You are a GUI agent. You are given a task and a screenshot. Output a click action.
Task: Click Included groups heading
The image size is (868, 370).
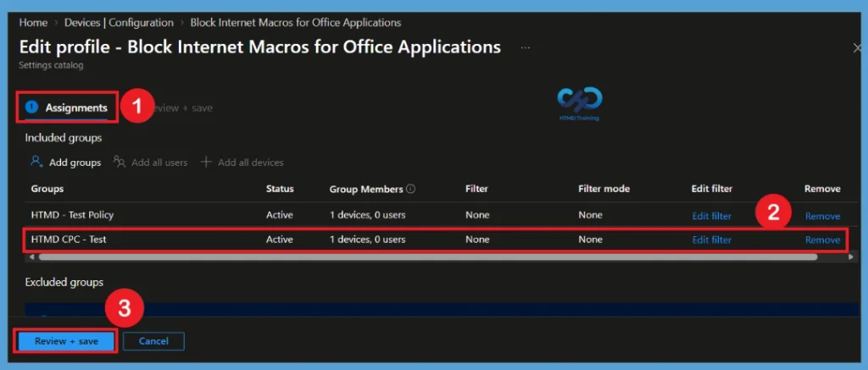click(x=63, y=138)
